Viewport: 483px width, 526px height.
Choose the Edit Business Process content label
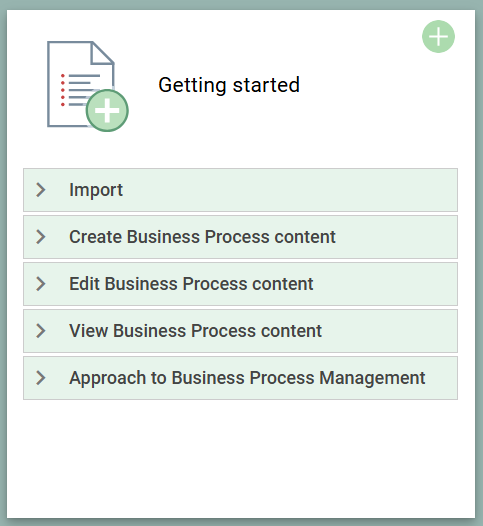[x=191, y=284]
